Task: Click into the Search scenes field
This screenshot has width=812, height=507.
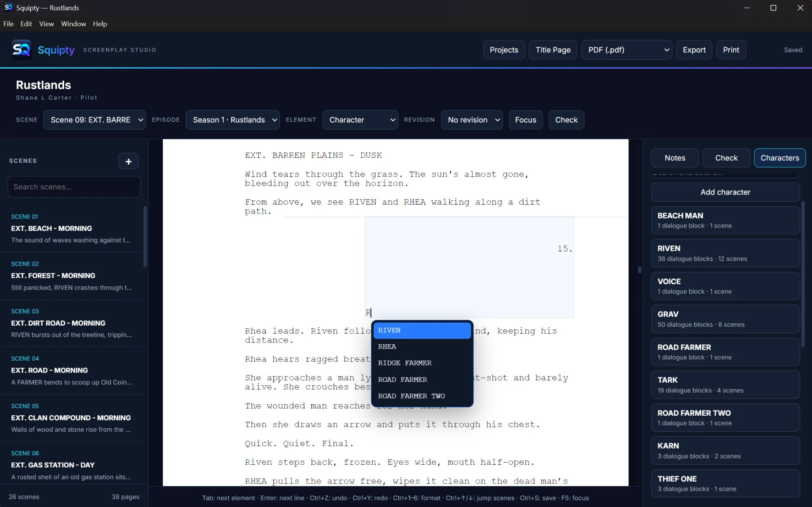Action: pos(74,187)
